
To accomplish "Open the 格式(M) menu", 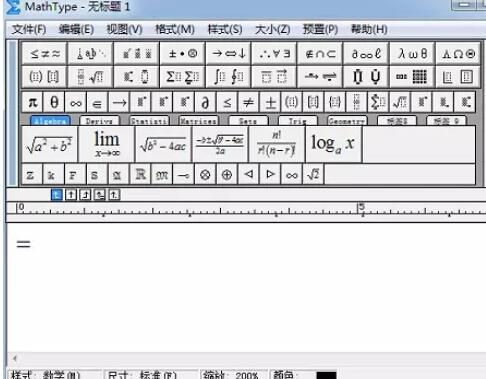I will click(x=175, y=29).
